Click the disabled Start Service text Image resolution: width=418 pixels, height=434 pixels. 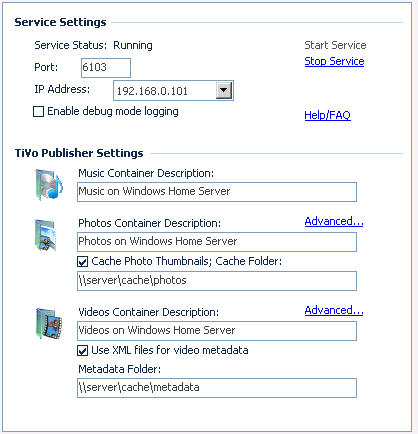(x=335, y=45)
